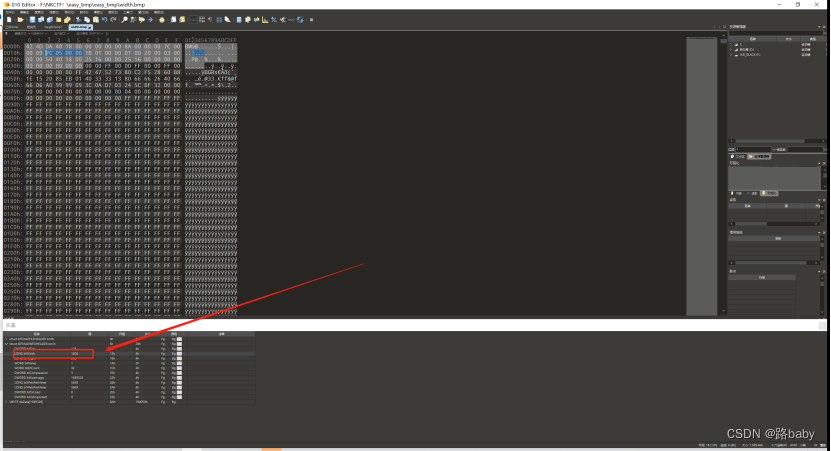This screenshot has height=451, width=831.
Task: Click the small square icon ending the toolbar
Action: pos(312,20)
